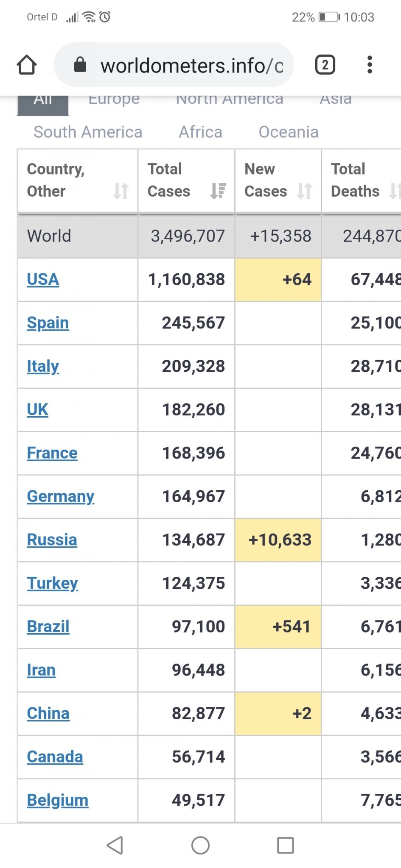The image size is (401, 868).
Task: Open the USA country link
Action: 43,280
